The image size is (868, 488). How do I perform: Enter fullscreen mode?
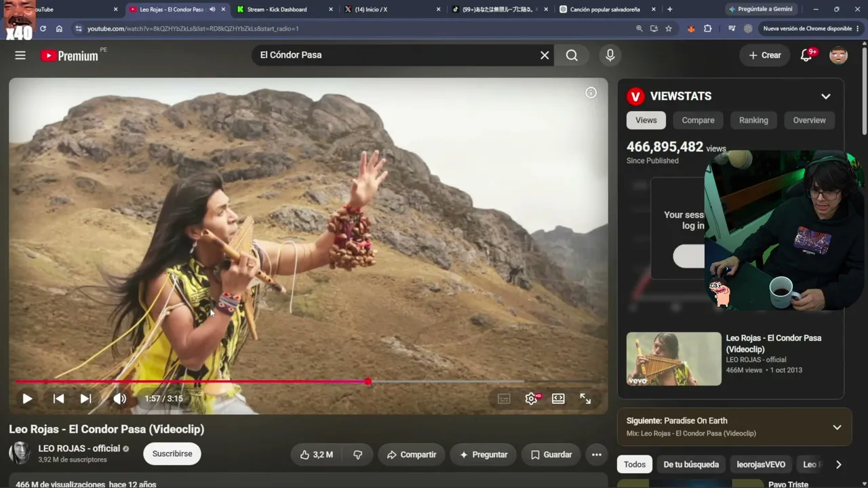tap(585, 399)
